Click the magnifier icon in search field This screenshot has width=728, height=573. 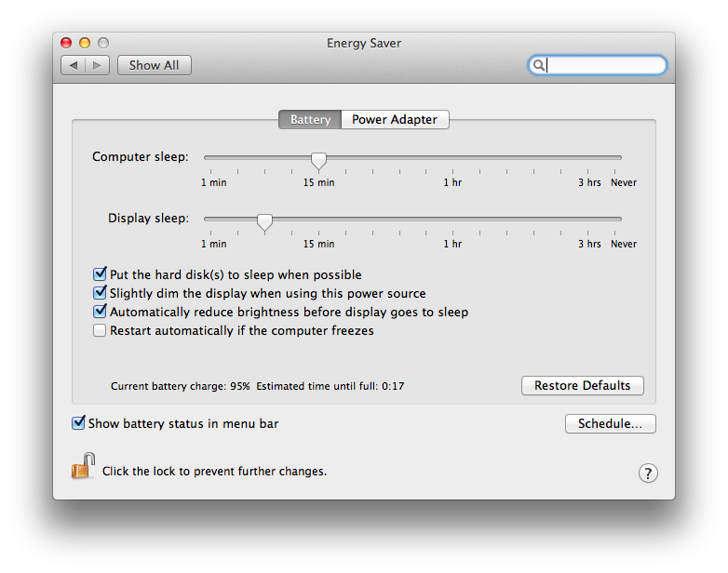click(538, 65)
